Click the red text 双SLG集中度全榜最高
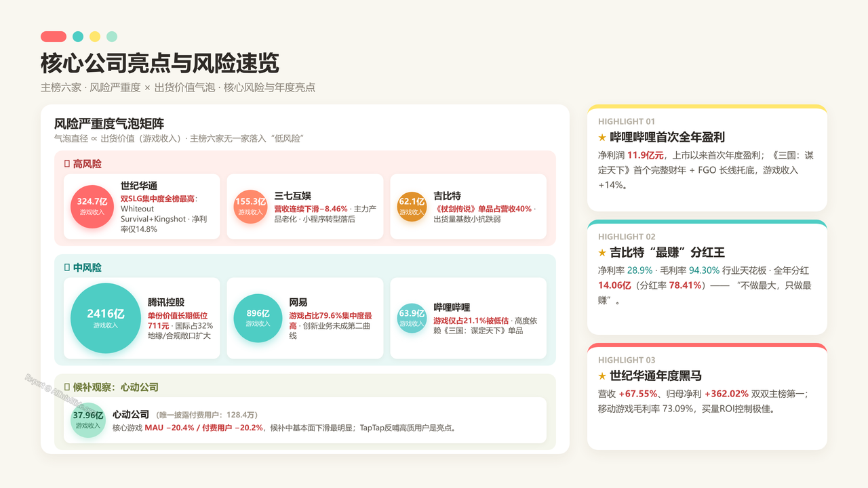The image size is (868, 488). (x=157, y=199)
